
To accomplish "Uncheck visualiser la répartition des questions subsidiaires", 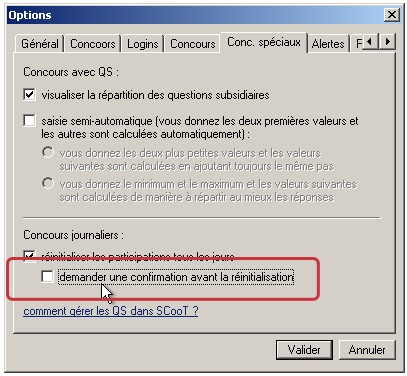I will [29, 94].
